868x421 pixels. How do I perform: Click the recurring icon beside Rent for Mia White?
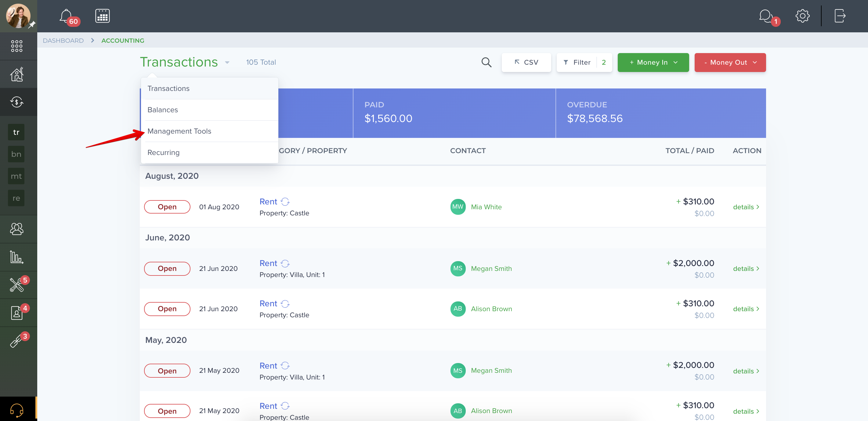[285, 201]
